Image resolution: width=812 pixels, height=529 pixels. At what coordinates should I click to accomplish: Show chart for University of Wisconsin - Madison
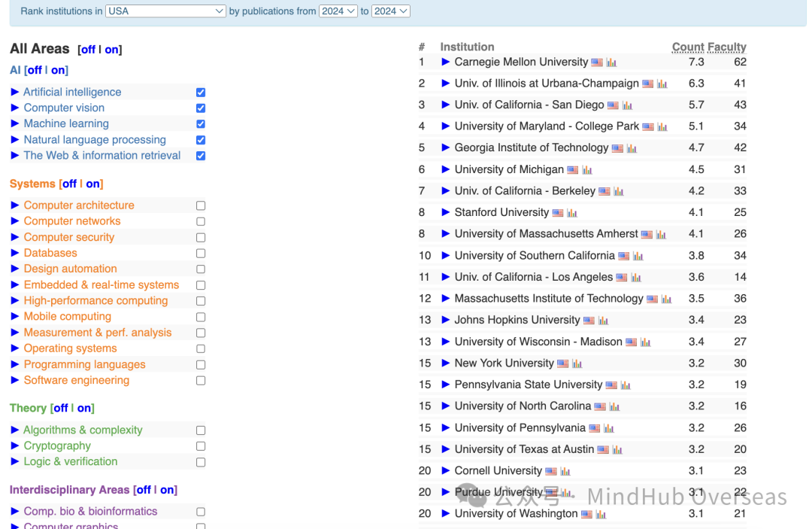[x=646, y=342]
